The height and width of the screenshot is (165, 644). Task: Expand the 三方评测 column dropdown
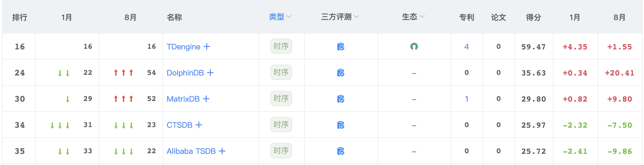pos(340,17)
